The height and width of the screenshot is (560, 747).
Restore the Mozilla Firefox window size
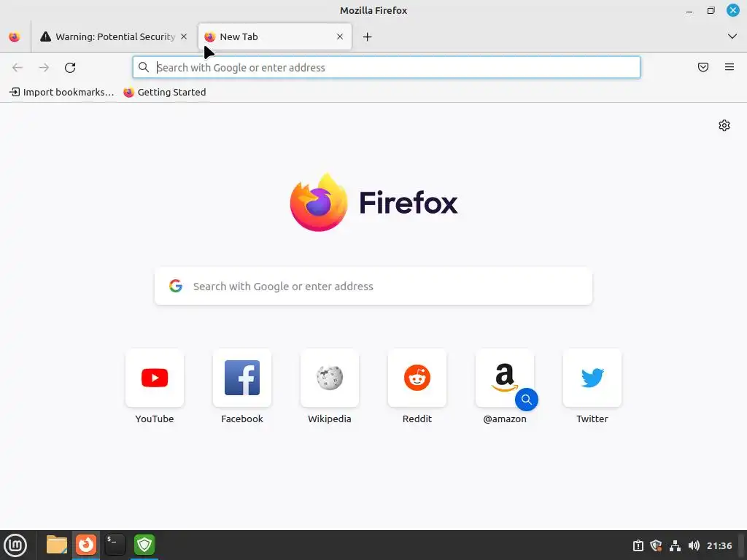pos(711,10)
